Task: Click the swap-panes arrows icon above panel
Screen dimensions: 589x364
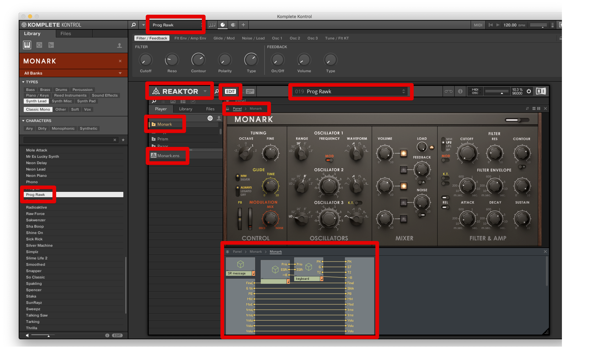Action: coord(527,109)
